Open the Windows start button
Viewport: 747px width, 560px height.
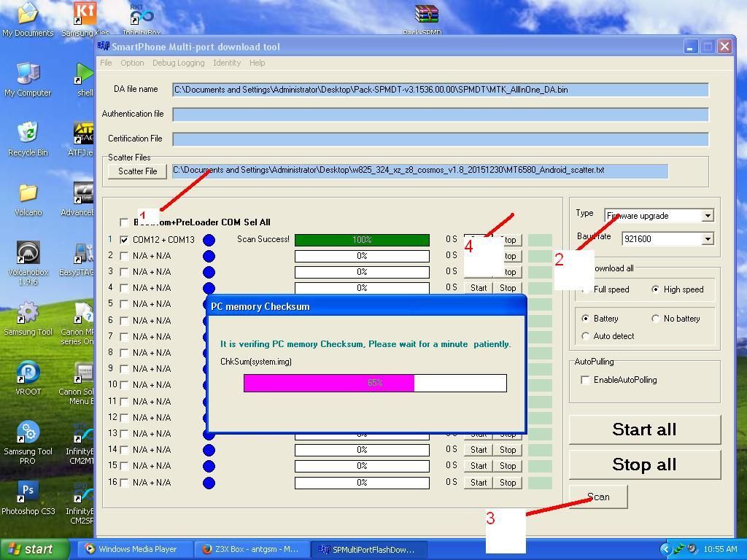point(34,549)
